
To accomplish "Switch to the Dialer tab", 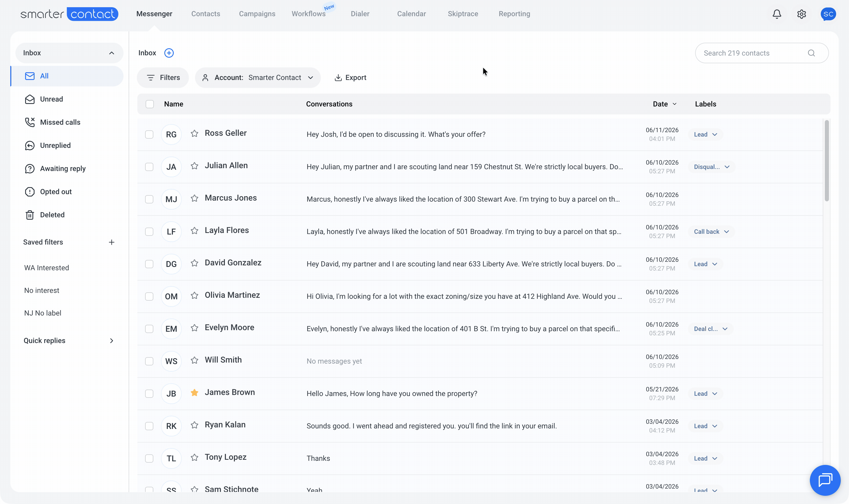I will (360, 14).
